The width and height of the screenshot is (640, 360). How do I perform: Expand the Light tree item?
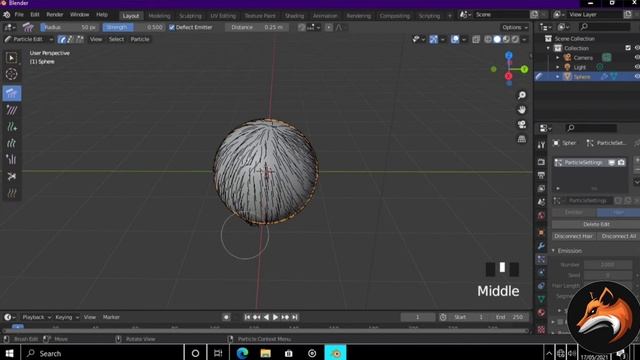coord(558,67)
